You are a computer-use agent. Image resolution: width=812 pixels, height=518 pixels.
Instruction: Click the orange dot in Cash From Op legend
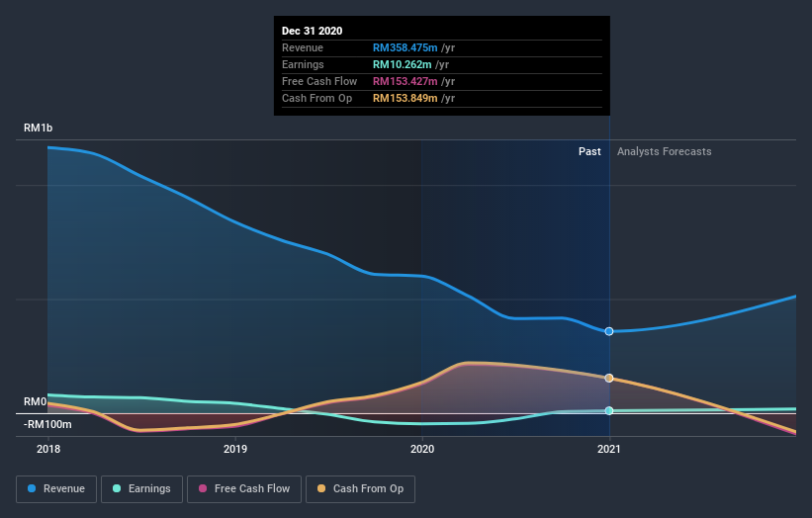tap(321, 488)
